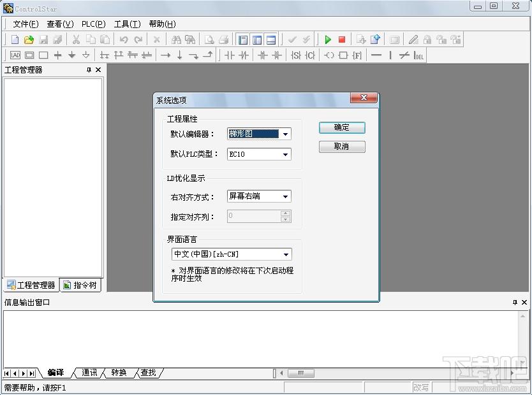
Task: Toggle the project manager panel view button
Action: coord(243,39)
